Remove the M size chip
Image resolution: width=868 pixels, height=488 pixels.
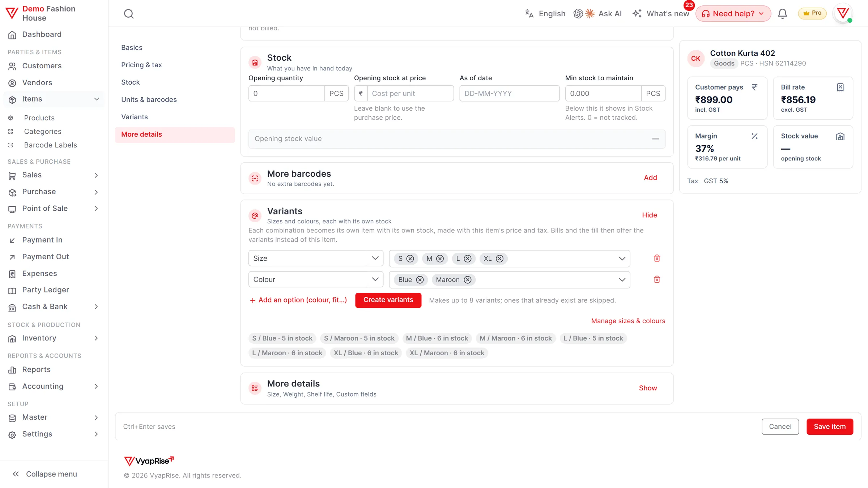click(440, 258)
